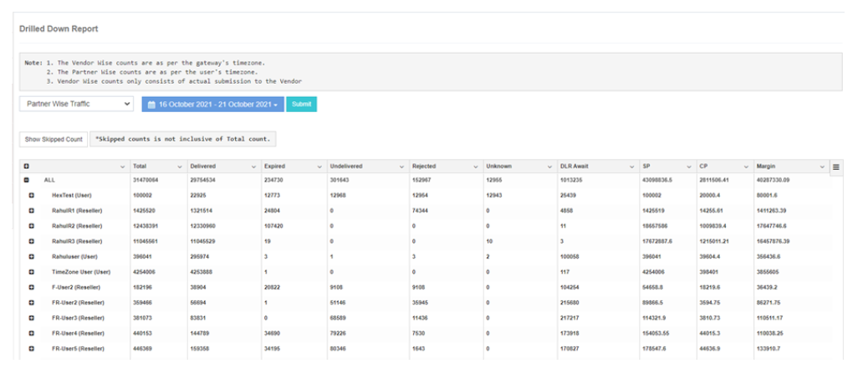Open the Total column menu arrow
Viewport: 868px width, 384px height.
(x=177, y=166)
